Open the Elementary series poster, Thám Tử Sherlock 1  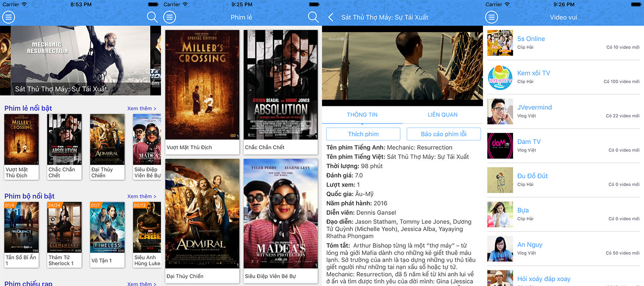point(64,227)
